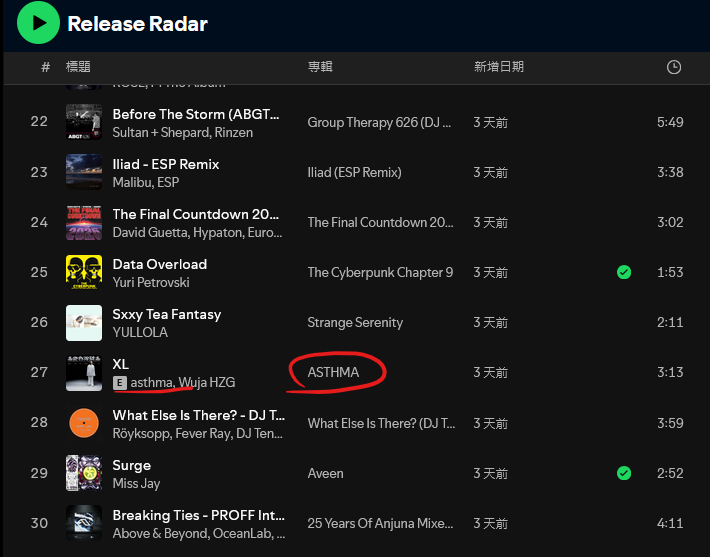Open artist Malibu
The width and height of the screenshot is (710, 557).
(x=132, y=182)
